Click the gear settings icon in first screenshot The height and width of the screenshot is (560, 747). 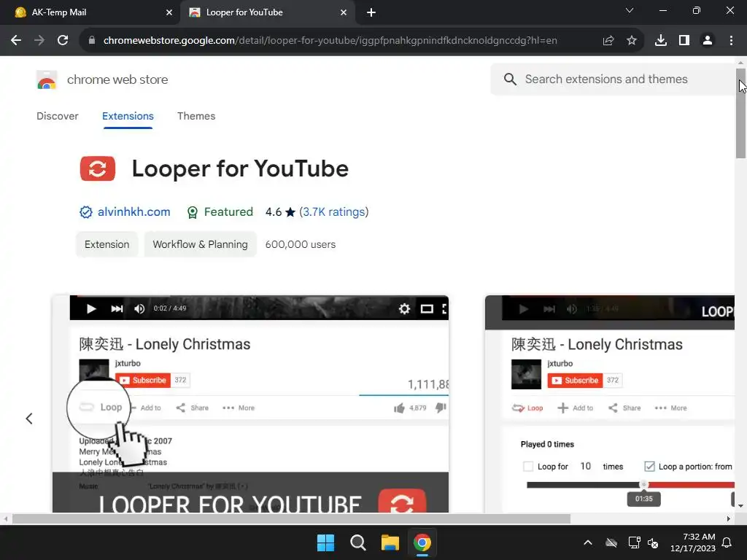404,309
